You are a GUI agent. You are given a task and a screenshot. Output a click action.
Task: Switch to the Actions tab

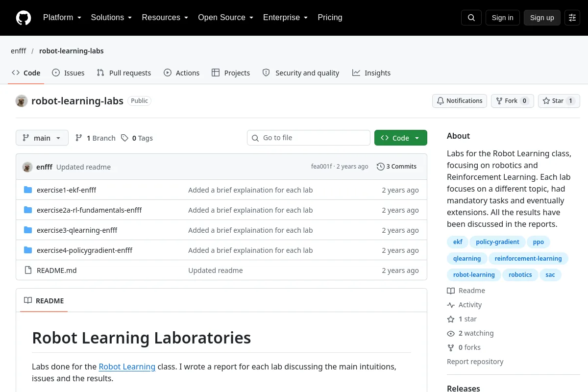coord(182,73)
